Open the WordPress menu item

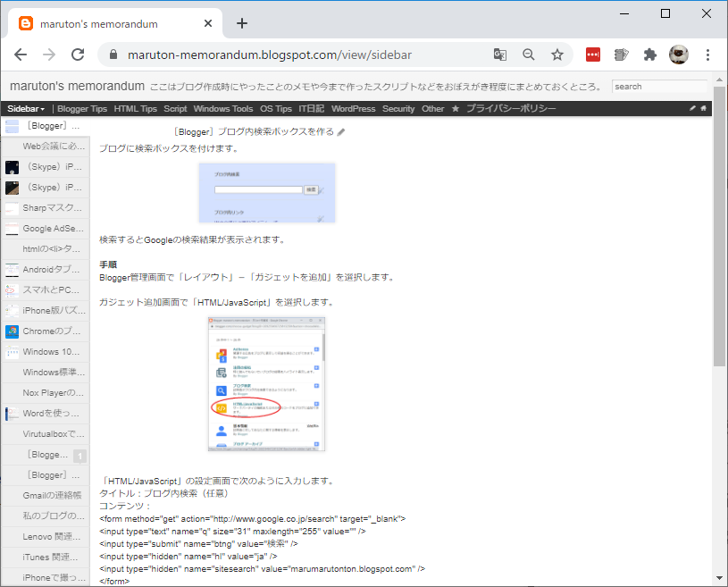click(354, 109)
